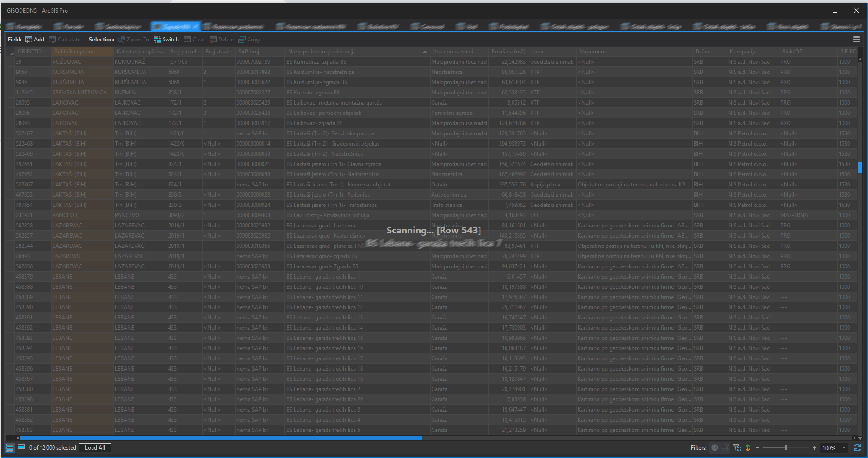
Task: Adjust the table zoom slider handle
Action: (x=786, y=448)
